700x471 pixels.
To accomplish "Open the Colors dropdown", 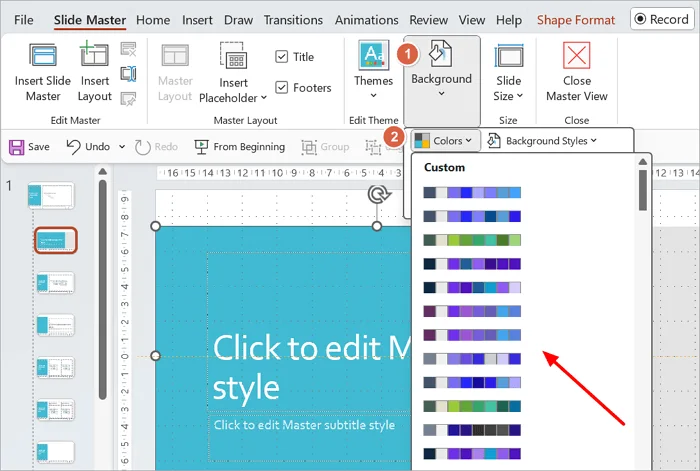I will [446, 141].
